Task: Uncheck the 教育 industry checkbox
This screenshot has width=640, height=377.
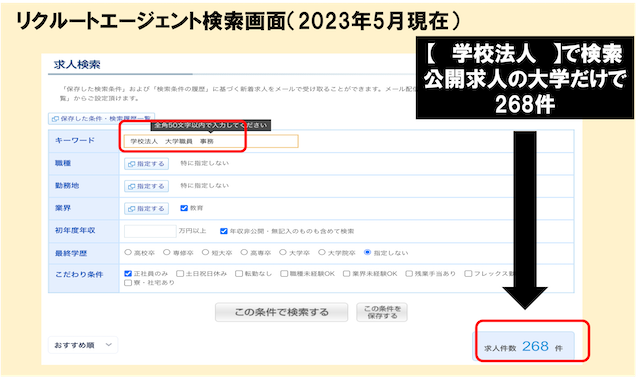Action: click(184, 208)
